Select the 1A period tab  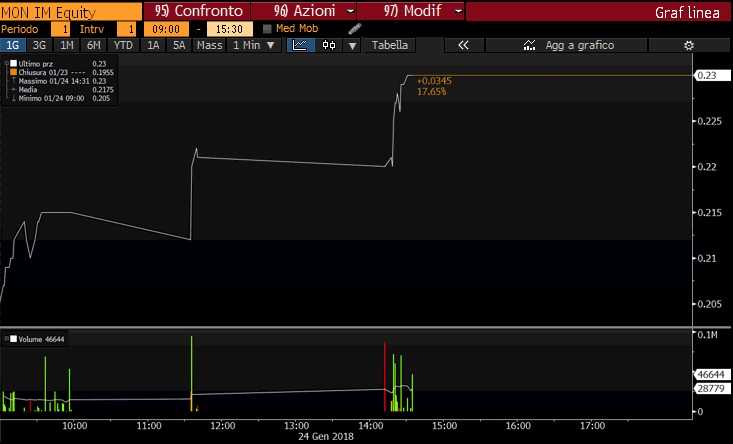coord(153,45)
